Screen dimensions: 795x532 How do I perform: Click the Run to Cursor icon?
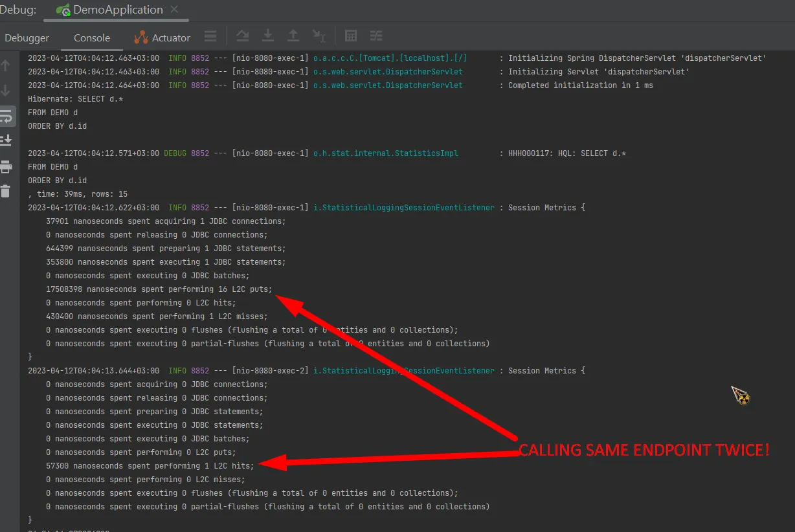(x=319, y=36)
